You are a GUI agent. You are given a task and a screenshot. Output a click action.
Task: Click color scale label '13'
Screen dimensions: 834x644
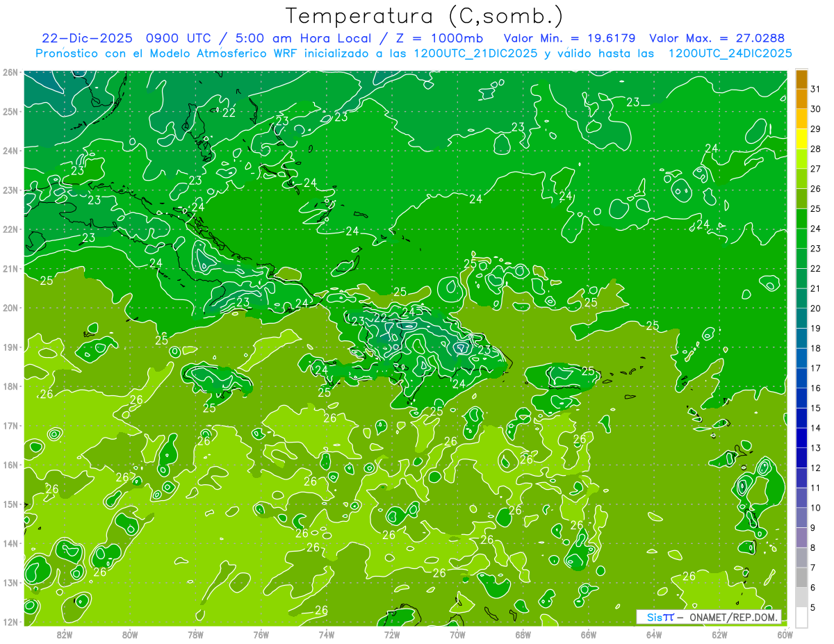pyautogui.click(x=816, y=447)
